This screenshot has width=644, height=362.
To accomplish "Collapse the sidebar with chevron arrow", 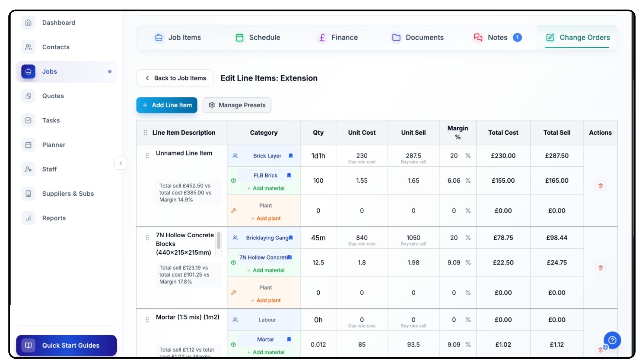I will tap(121, 163).
